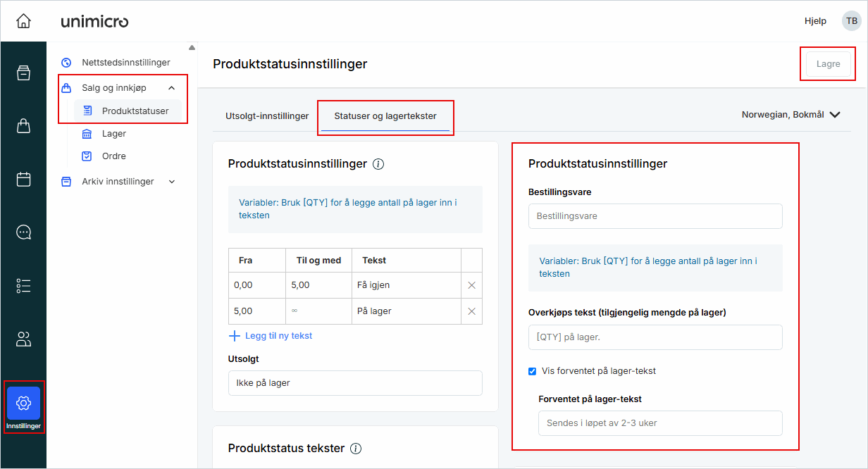Screen dimensions: 868x469
Task: Open the chat bubble icon in sidebar
Action: click(x=23, y=232)
